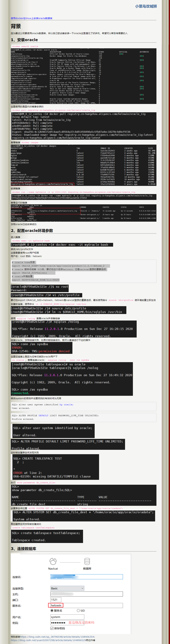Click inline code docker search oracle
Viewport: 170px width, 644px height.
25,47
